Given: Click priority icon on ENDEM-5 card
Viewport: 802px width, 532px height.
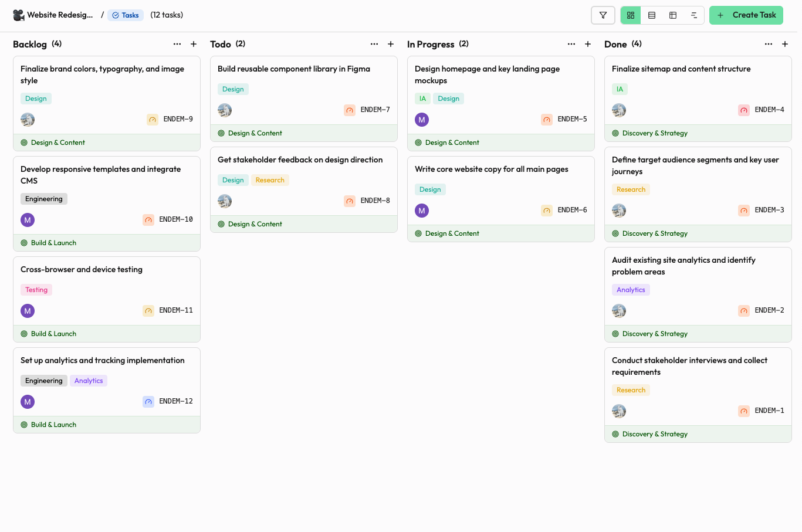Looking at the screenshot, I should [547, 120].
